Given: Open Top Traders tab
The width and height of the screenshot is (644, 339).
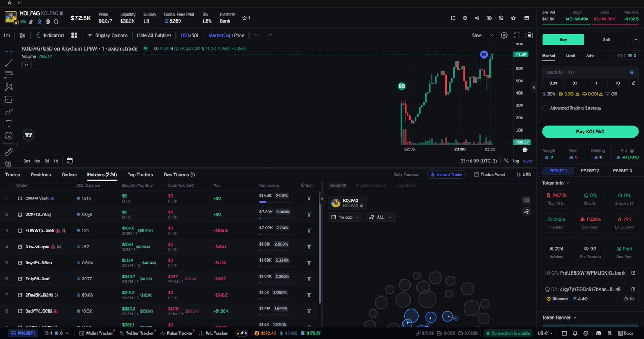Looking at the screenshot, I should tap(140, 175).
